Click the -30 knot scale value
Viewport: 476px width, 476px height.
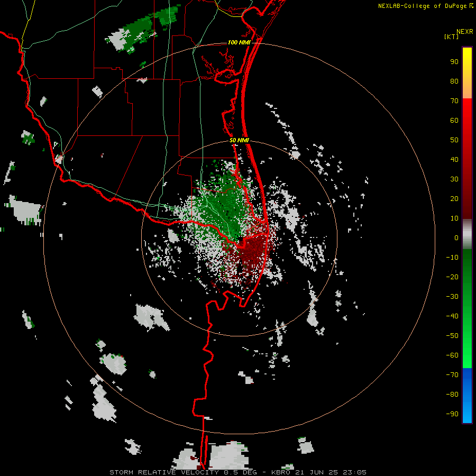coord(452,297)
